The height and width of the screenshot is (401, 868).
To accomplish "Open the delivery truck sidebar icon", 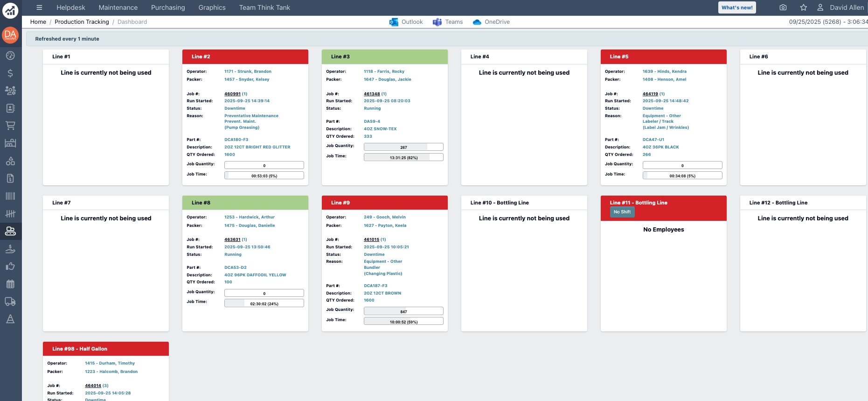I will pos(10,302).
